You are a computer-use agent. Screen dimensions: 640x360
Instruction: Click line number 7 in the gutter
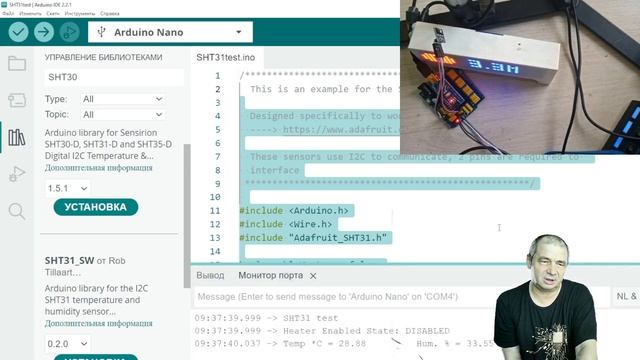pos(218,157)
